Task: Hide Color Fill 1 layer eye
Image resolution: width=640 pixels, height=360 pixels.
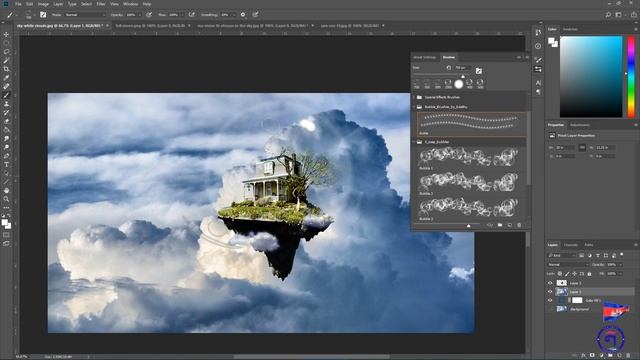Action: [550, 300]
